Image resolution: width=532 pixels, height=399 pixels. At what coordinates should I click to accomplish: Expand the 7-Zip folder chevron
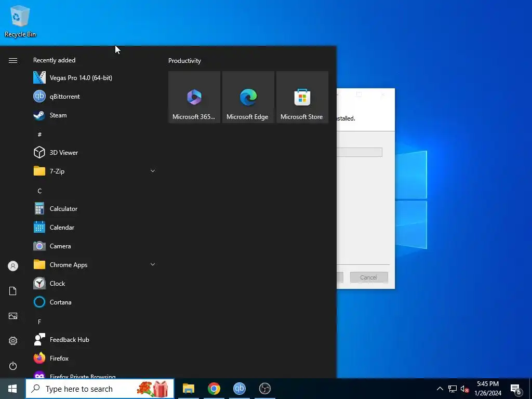pyautogui.click(x=153, y=171)
